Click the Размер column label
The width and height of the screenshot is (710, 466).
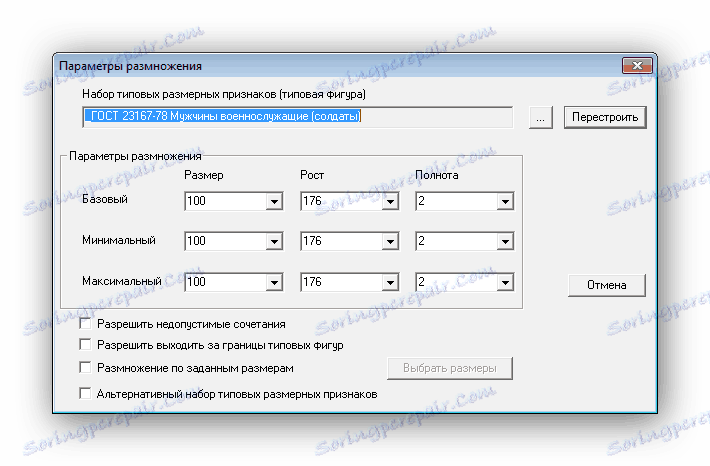coord(204,175)
